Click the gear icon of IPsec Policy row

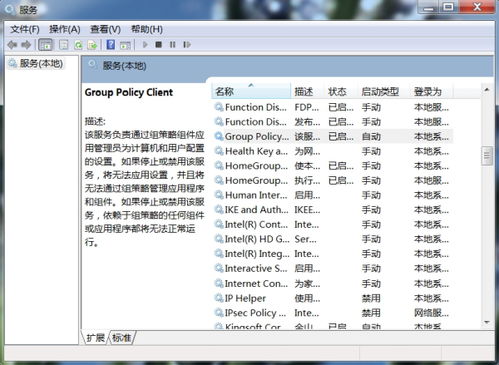pyautogui.click(x=219, y=312)
